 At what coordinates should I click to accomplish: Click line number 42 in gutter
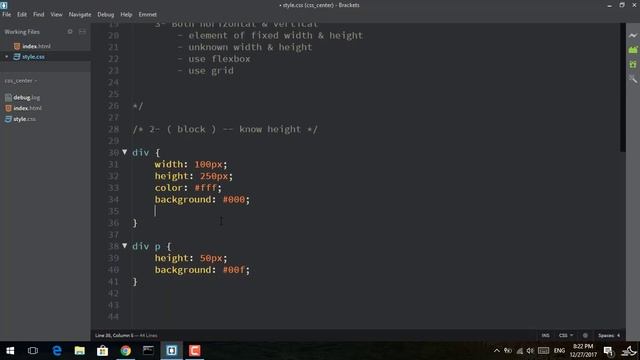[x=113, y=293]
